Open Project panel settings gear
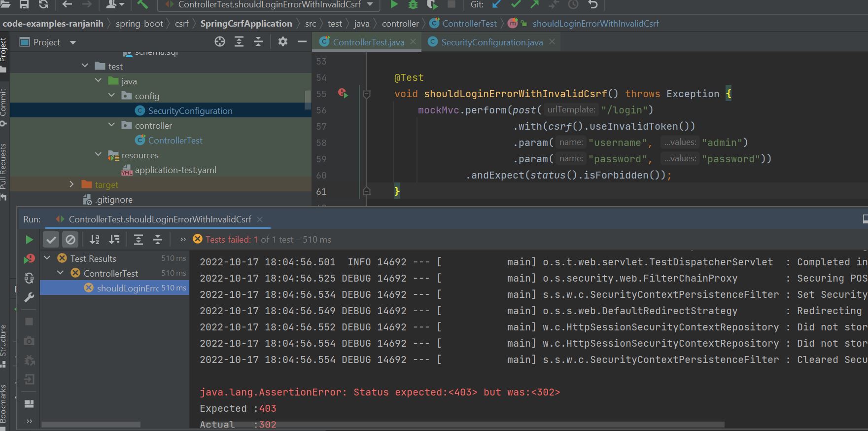Viewport: 868px width, 431px height. point(282,42)
